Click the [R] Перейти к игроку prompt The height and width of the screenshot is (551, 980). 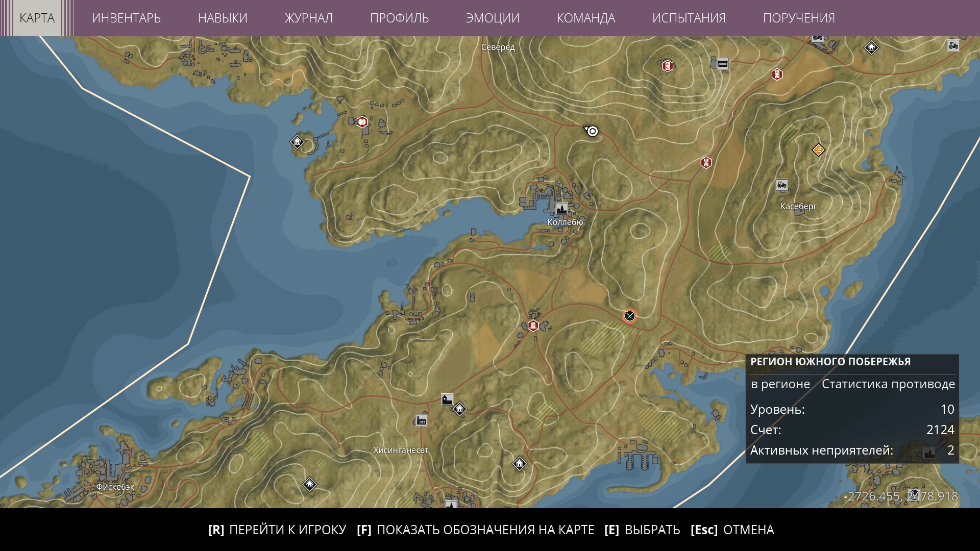277,530
